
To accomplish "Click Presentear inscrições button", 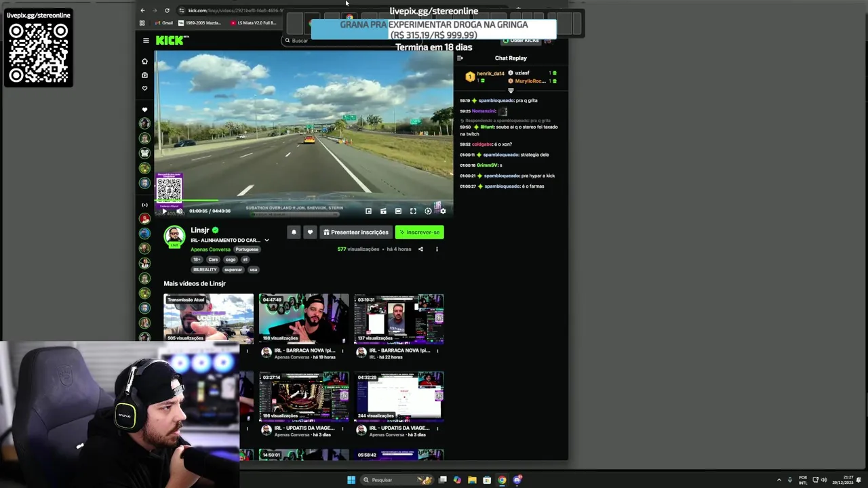I will (x=356, y=232).
